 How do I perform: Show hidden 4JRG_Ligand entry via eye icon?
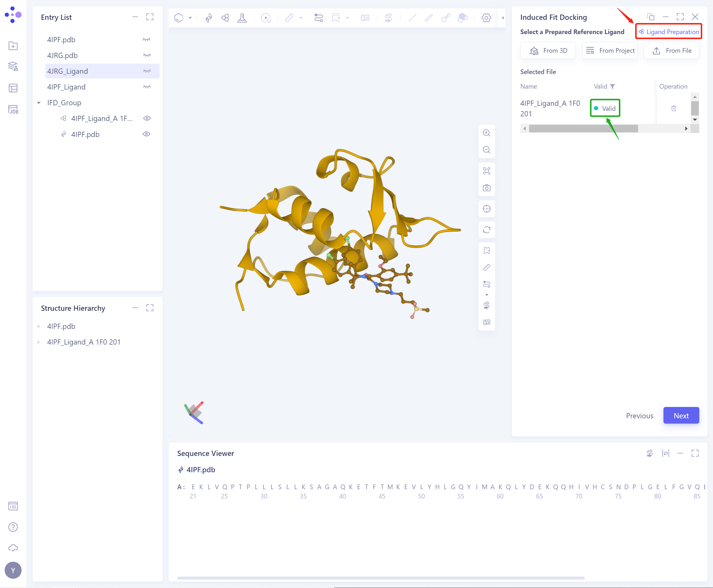[x=147, y=71]
